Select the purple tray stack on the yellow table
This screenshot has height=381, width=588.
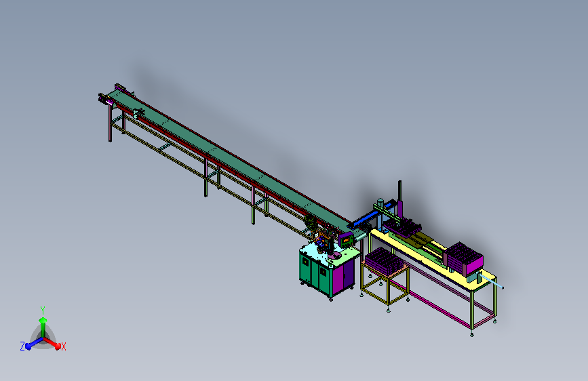coord(464,258)
